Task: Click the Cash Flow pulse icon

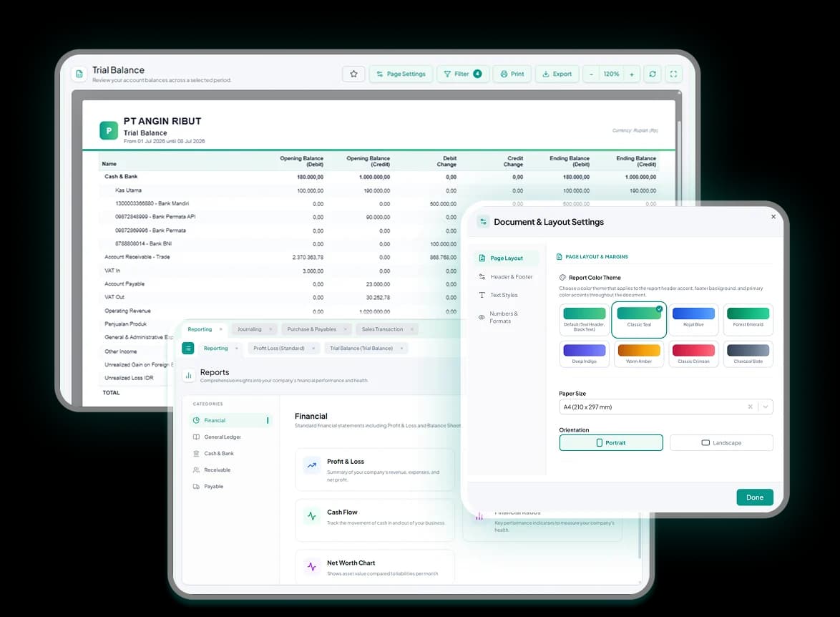Action: pos(312,516)
